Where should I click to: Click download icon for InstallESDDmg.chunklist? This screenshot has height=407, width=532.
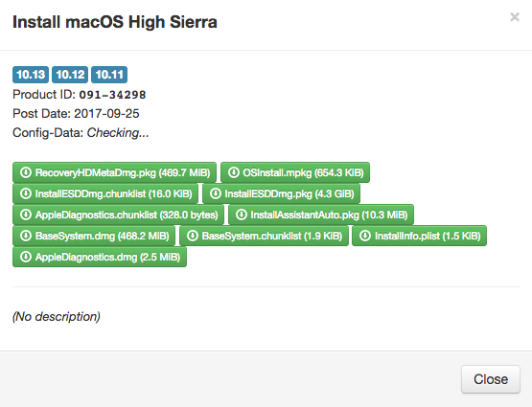click(x=26, y=193)
